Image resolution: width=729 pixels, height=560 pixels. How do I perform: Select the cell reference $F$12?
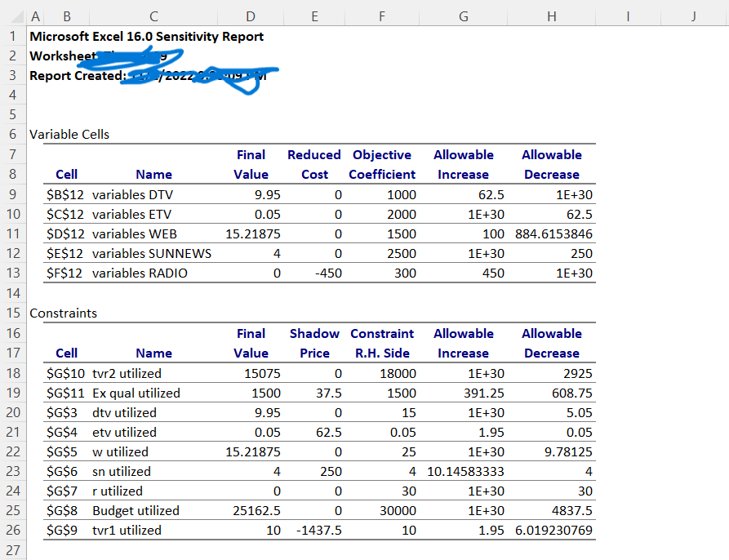pyautogui.click(x=62, y=273)
